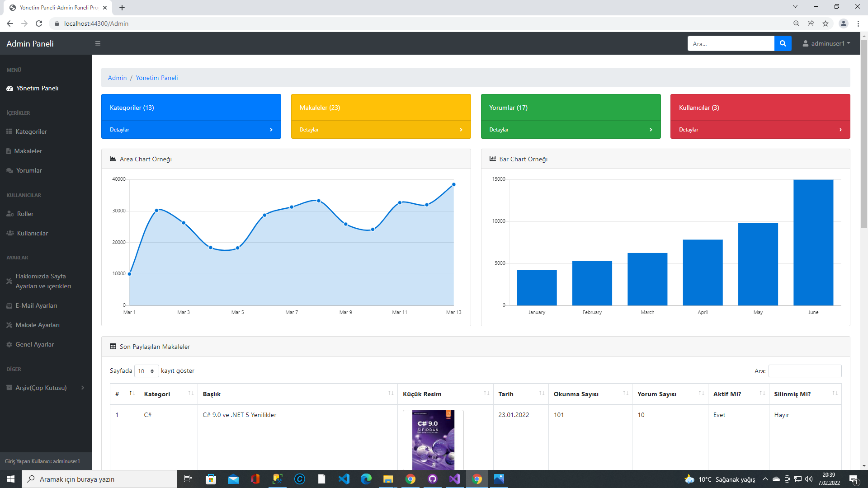Reload the page with browser refresh
Screen dimensions: 868x488
[39, 23]
